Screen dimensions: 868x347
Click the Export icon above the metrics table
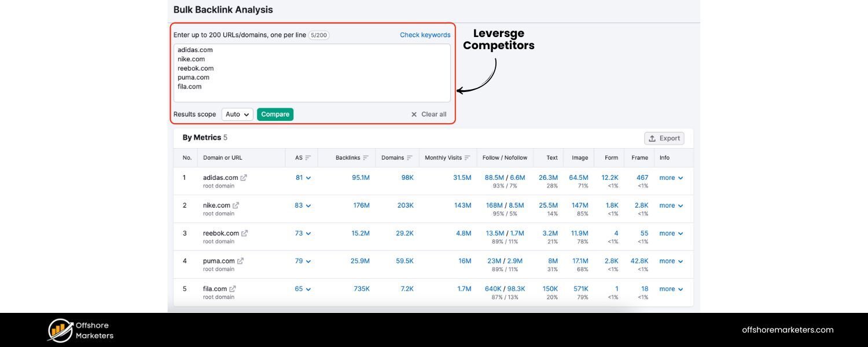(x=653, y=138)
